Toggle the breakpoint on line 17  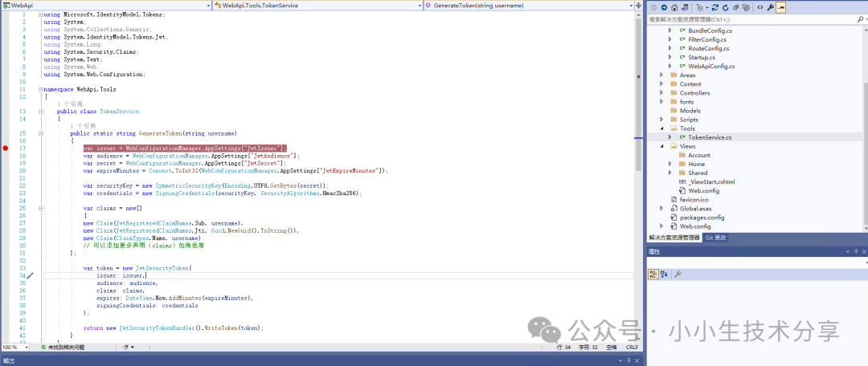pyautogui.click(x=6, y=148)
